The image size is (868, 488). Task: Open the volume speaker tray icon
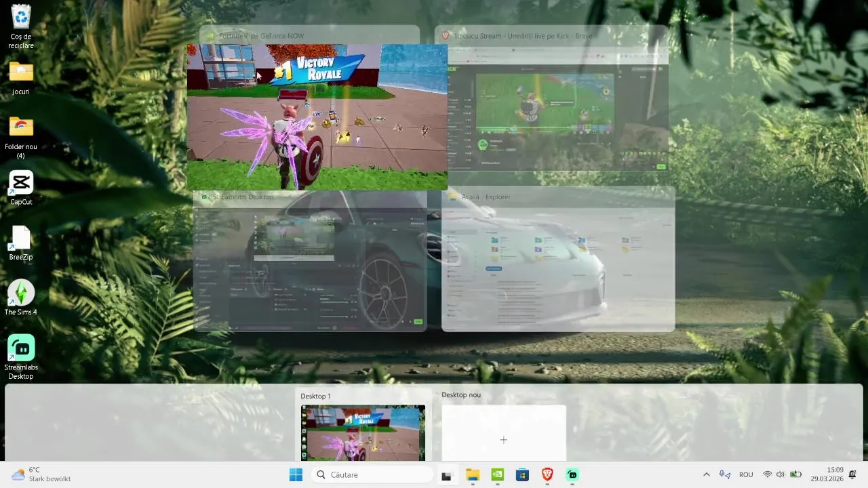pyautogui.click(x=781, y=475)
